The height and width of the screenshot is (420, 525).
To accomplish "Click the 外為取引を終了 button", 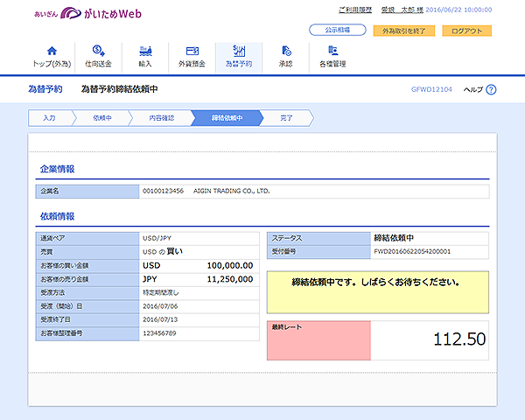I will coord(403,31).
